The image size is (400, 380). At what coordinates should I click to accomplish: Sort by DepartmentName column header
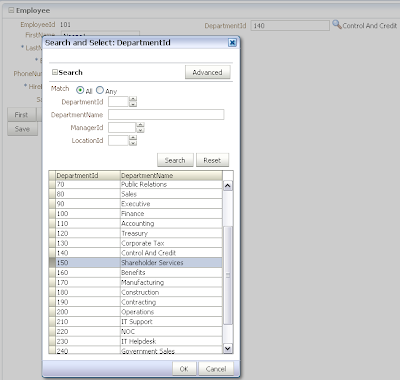tap(171, 175)
